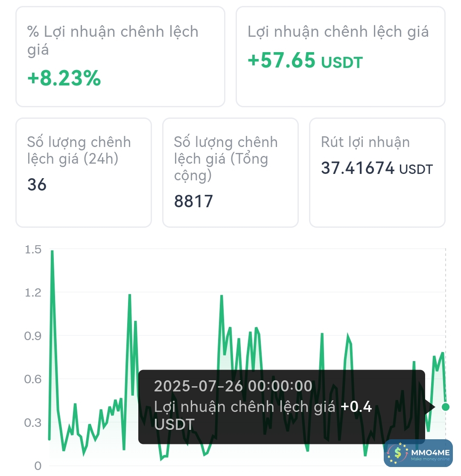Click the +8.23% percentage value
Viewport: 461px width, 476px height.
point(64,79)
